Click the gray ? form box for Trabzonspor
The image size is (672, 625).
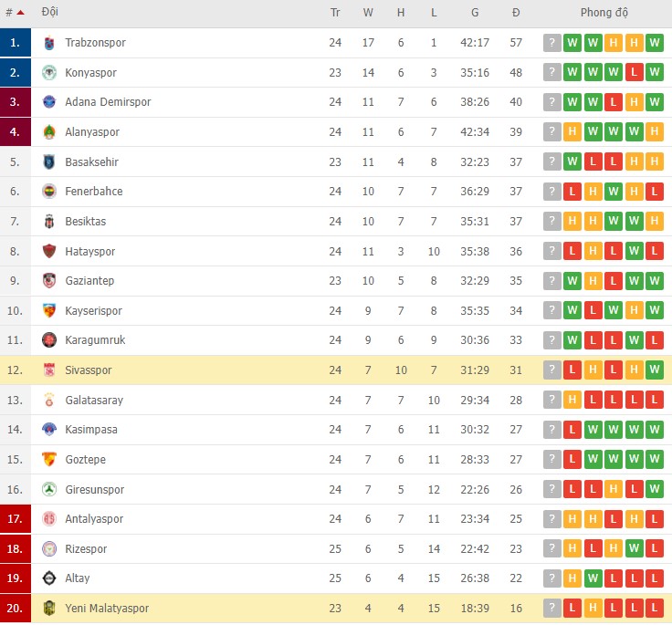point(552,43)
